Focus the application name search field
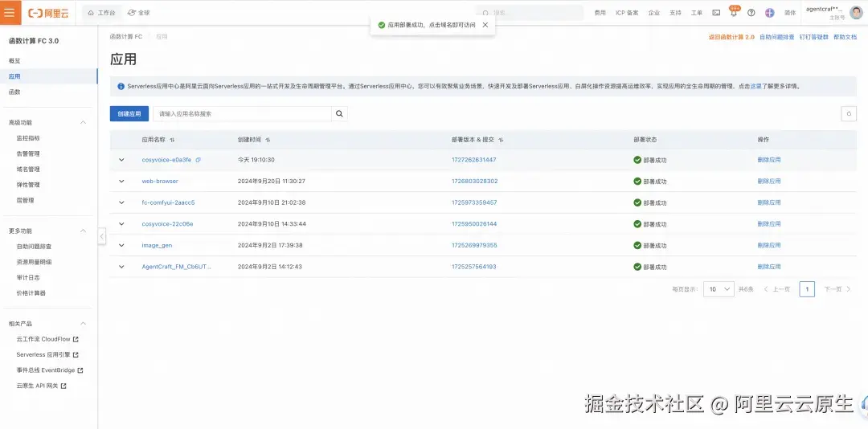The width and height of the screenshot is (868, 429). [242, 114]
